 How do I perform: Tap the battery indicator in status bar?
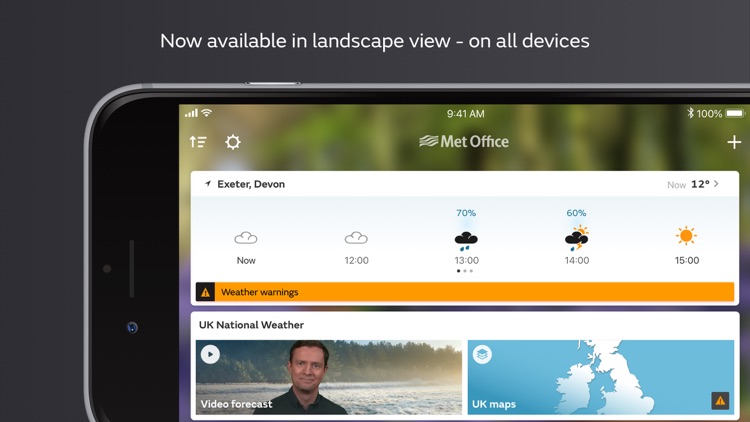(736, 113)
